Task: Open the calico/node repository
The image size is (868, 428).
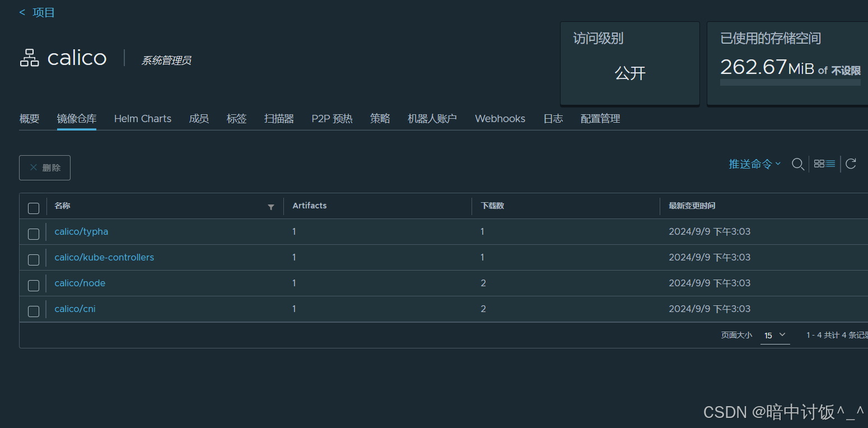Action: pos(80,283)
